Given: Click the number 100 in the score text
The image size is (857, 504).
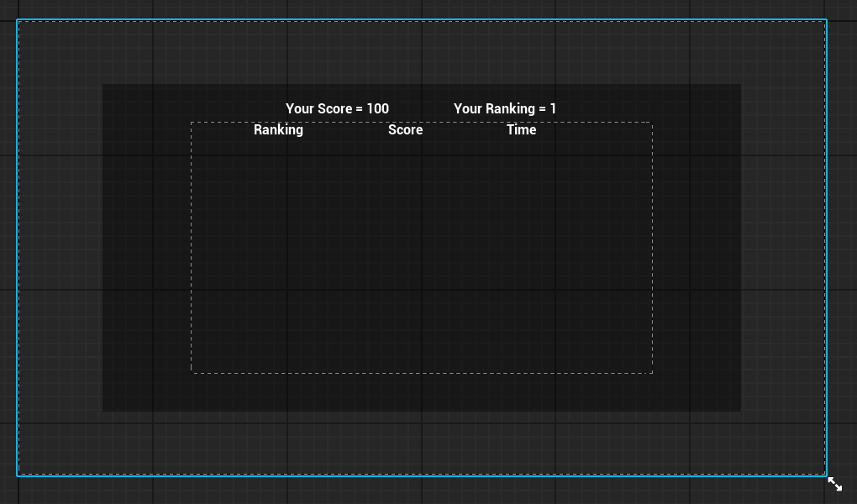Looking at the screenshot, I should click(x=378, y=108).
